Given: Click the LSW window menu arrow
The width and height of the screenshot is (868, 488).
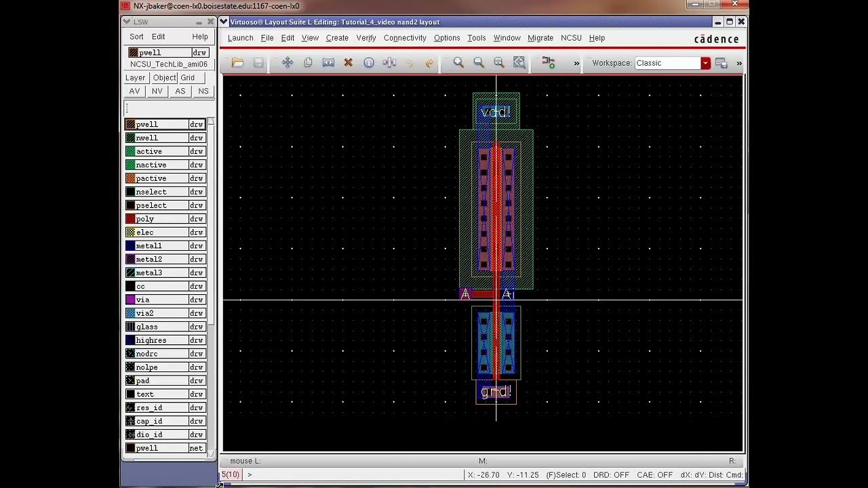Looking at the screenshot, I should click(127, 22).
